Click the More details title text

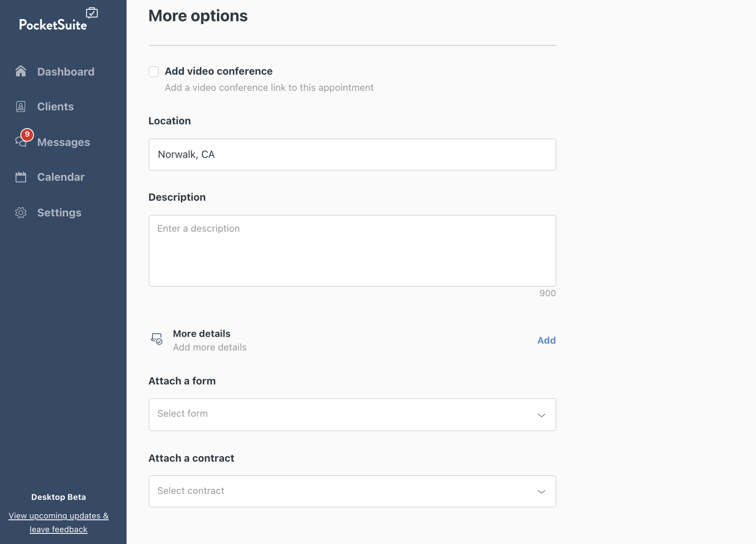click(202, 334)
